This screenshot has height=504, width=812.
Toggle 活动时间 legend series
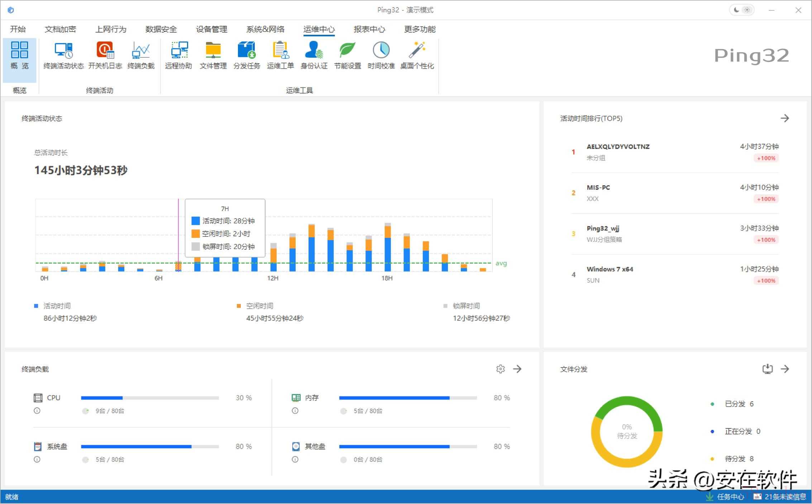(52, 306)
